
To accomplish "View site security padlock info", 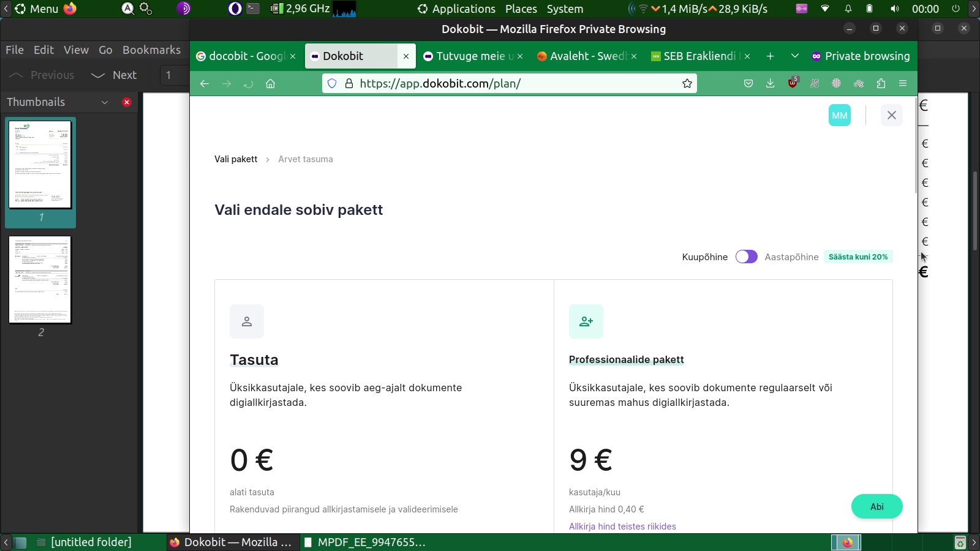I will tap(349, 83).
